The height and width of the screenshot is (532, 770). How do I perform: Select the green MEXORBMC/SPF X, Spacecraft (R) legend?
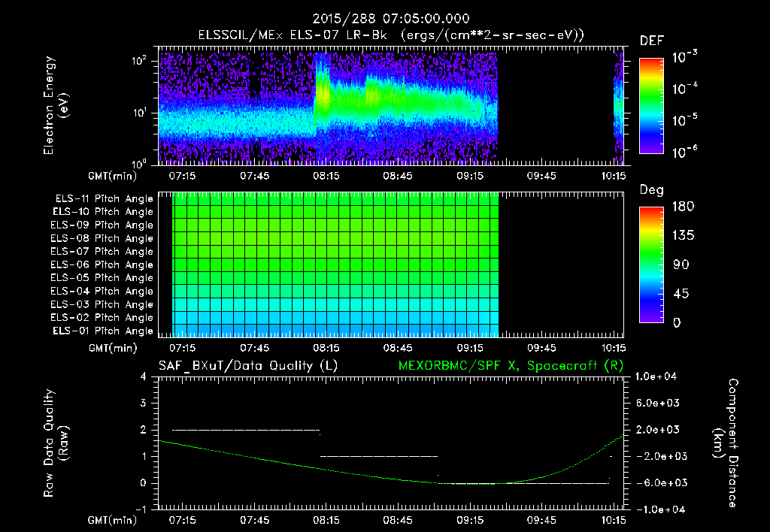[511, 366]
